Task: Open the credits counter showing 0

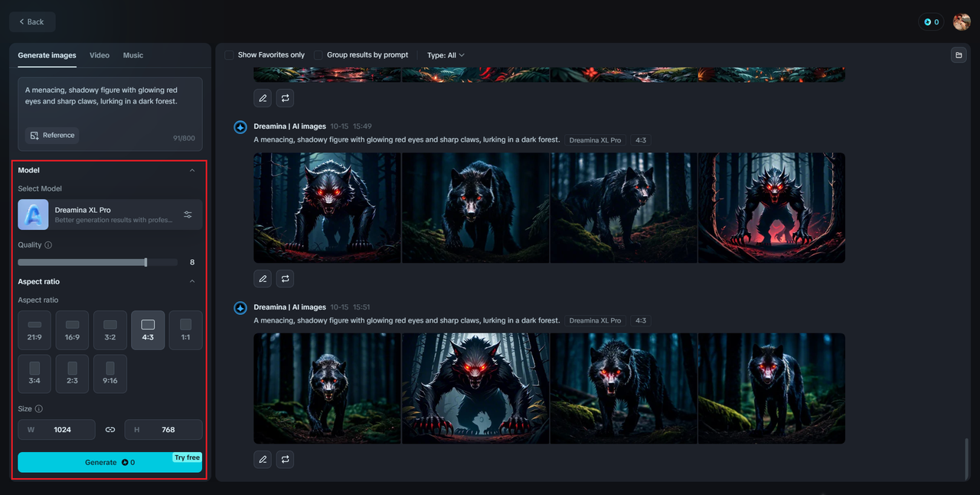Action: (931, 22)
